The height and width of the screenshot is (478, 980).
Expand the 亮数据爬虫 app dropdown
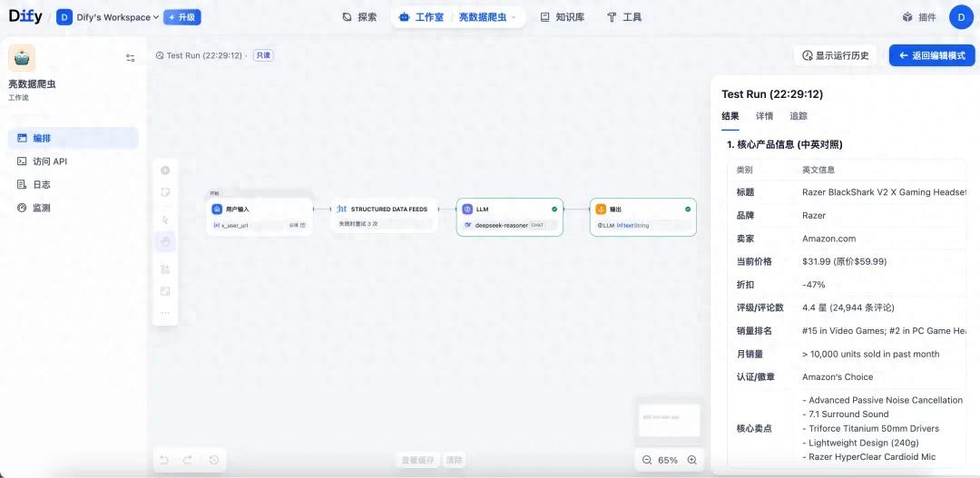(488, 17)
